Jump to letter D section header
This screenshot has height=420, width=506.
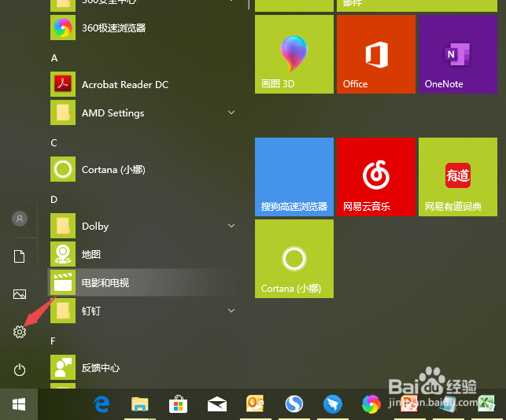[54, 199]
